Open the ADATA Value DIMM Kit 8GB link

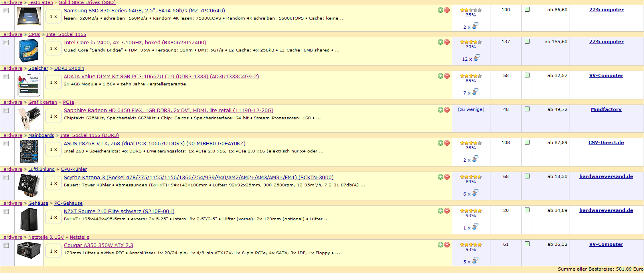click(161, 77)
